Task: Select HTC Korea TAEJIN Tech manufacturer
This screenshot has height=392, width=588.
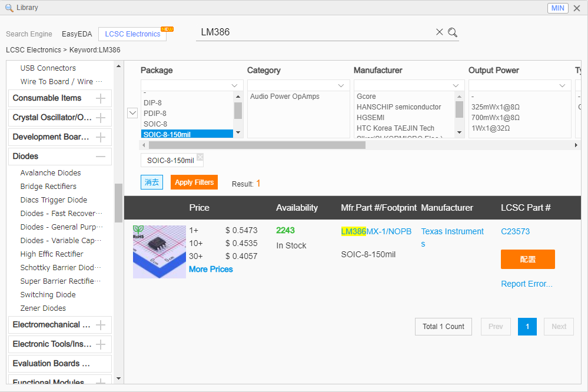Action: [396, 128]
